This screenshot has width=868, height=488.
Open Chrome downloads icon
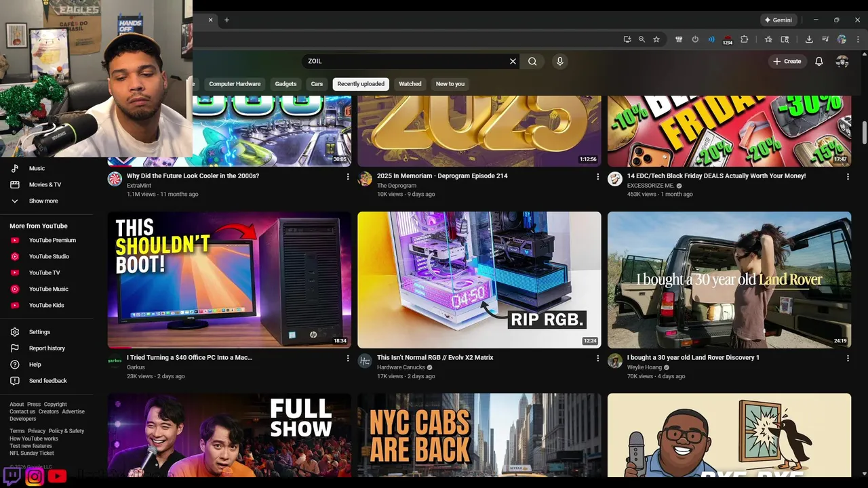click(x=809, y=39)
